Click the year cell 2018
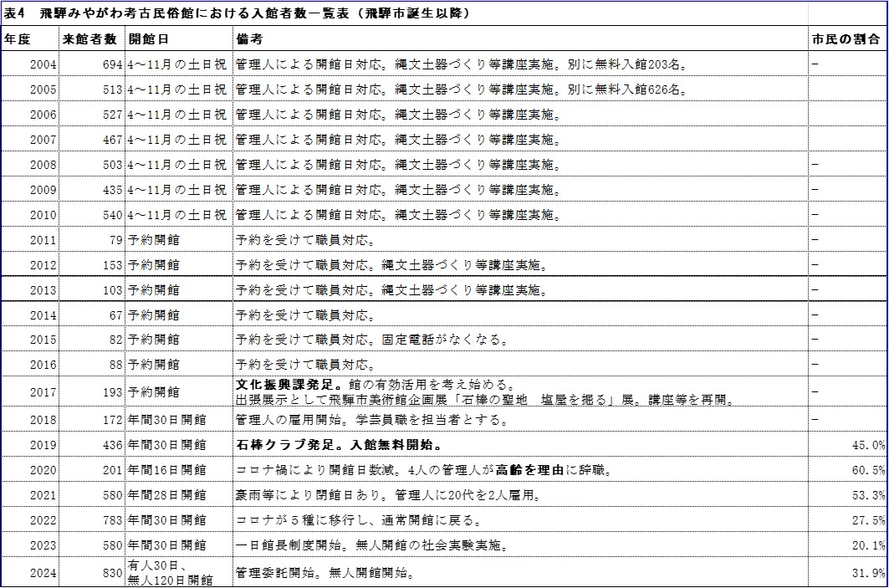The height and width of the screenshot is (588, 889). [x=43, y=420]
